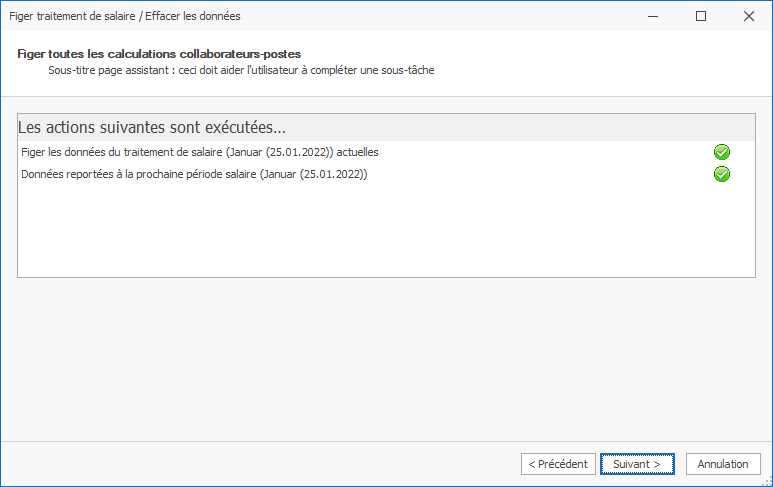Click the header Les actions suivantes sont exécutées
This screenshot has height=487, width=773.
(x=152, y=128)
